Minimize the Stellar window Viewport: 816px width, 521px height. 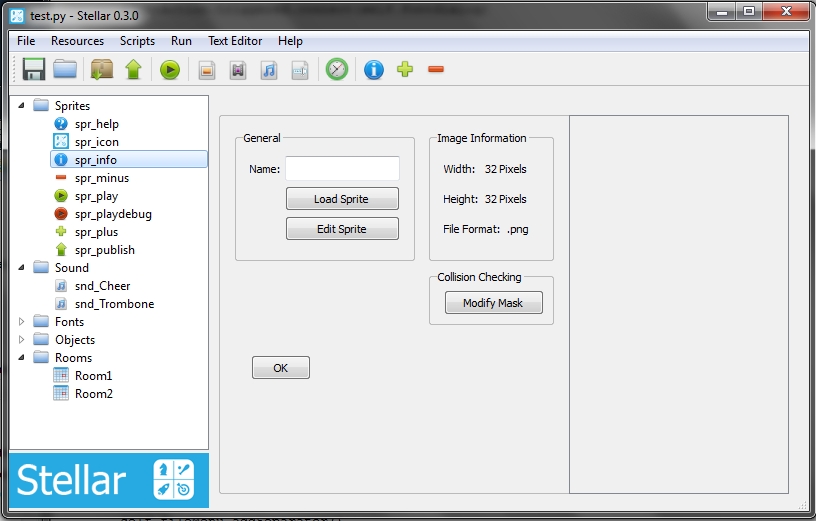pyautogui.click(x=722, y=11)
